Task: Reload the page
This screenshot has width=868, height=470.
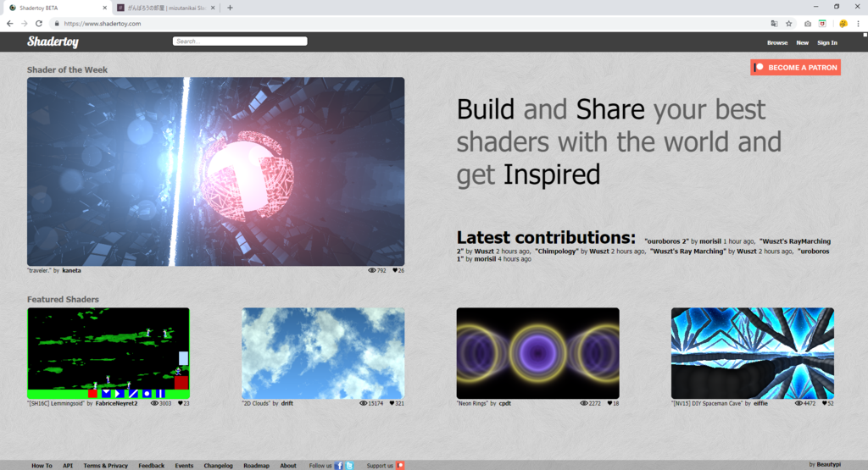Action: [x=39, y=23]
